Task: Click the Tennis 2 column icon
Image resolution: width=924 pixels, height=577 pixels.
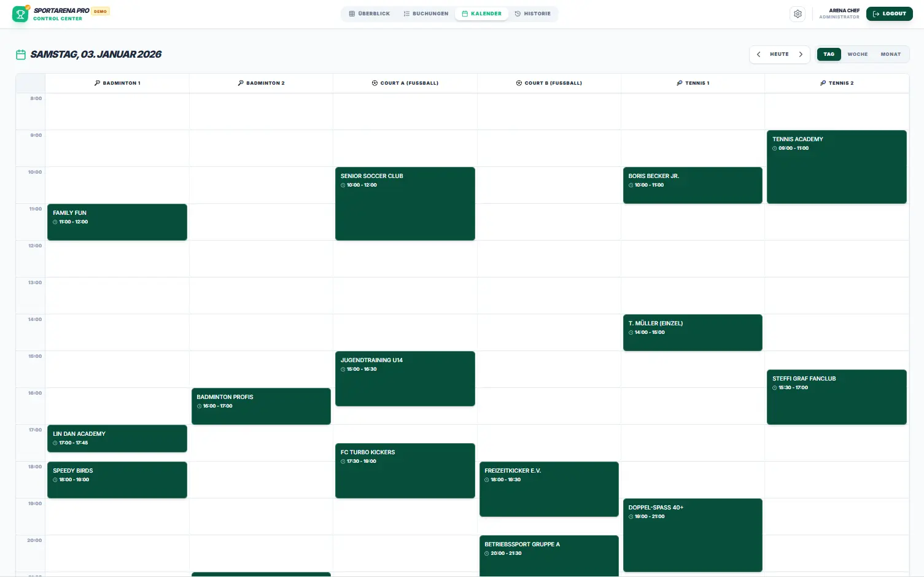Action: pyautogui.click(x=823, y=83)
